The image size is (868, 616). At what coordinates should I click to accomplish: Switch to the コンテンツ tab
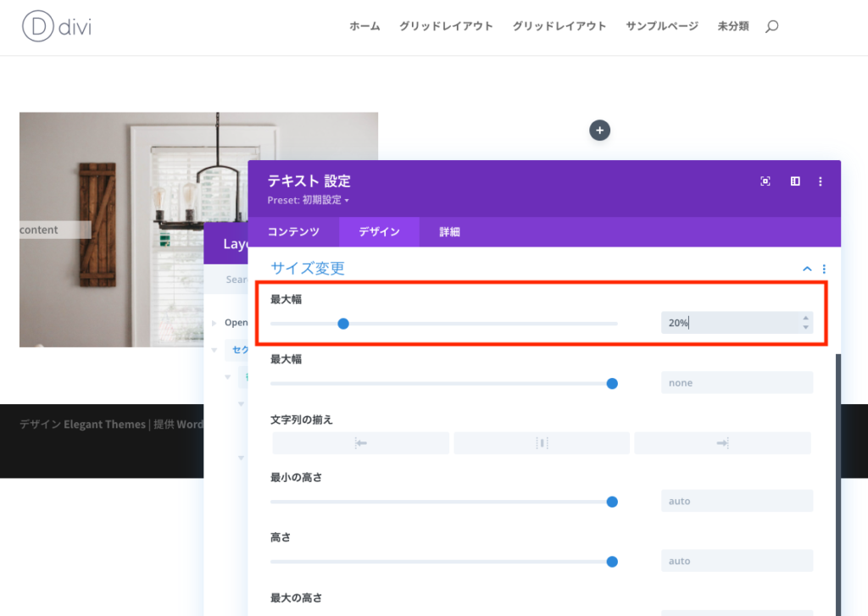click(x=293, y=232)
